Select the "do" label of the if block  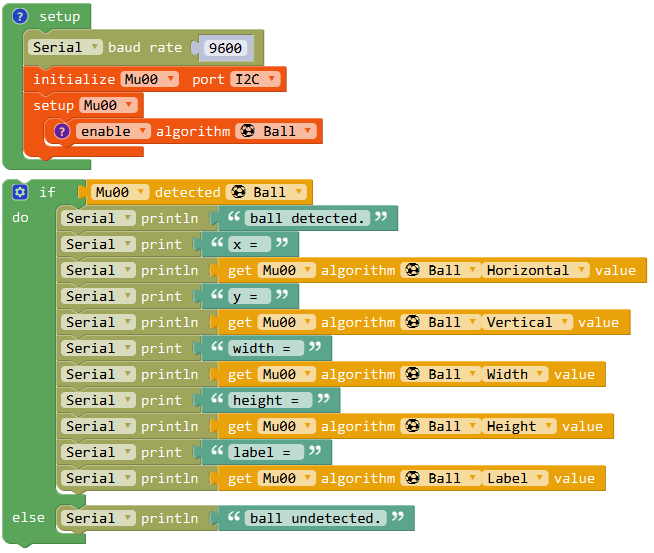tap(20, 218)
